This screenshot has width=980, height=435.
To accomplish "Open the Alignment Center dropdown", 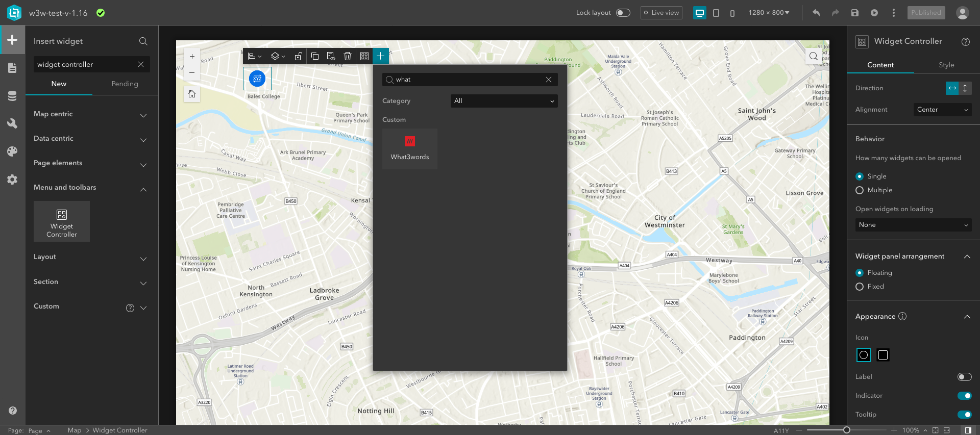I will coord(942,110).
